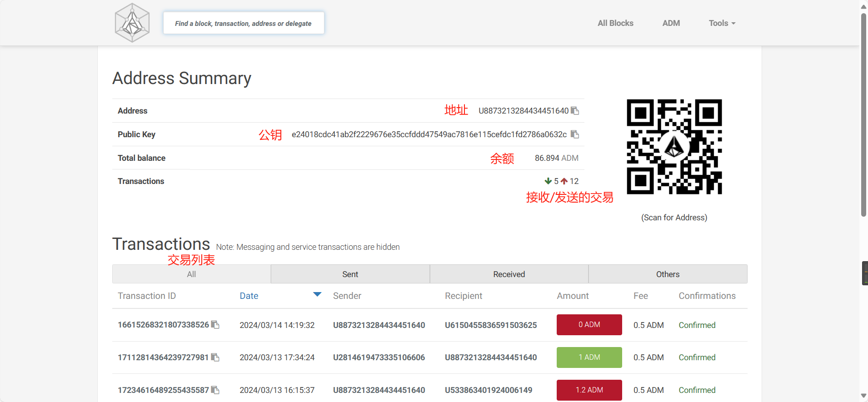
Task: Toggle Date column sort order arrow
Action: 317,295
